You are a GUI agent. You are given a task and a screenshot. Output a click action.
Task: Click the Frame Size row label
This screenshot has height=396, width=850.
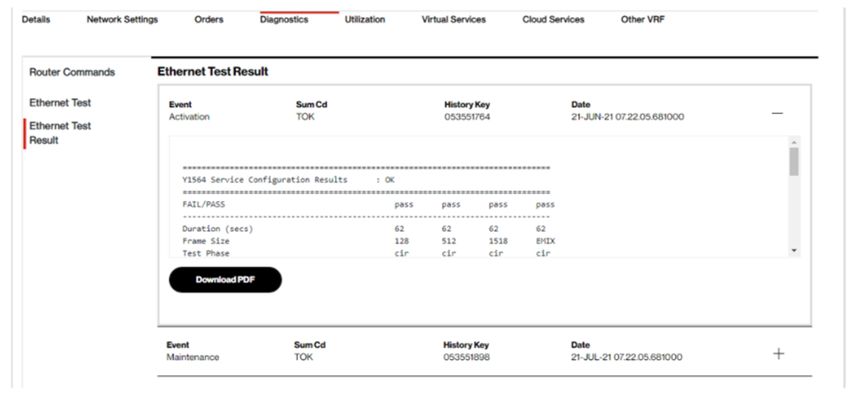206,241
